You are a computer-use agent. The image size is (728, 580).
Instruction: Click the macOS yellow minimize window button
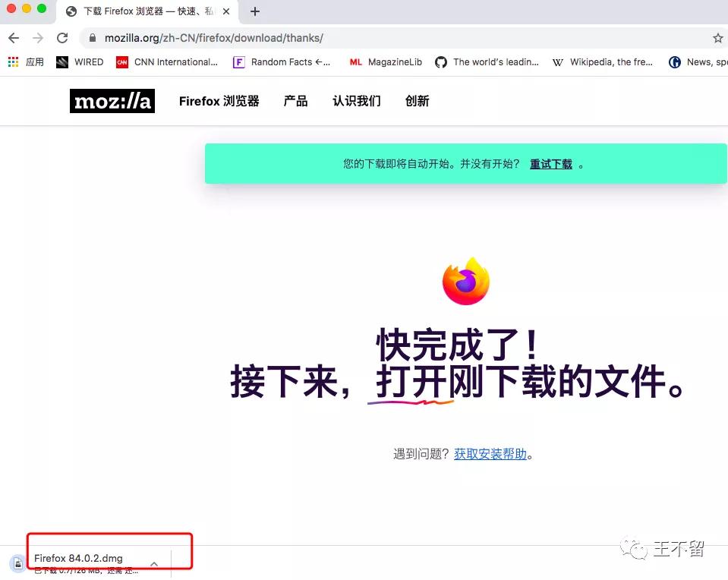[x=27, y=8]
